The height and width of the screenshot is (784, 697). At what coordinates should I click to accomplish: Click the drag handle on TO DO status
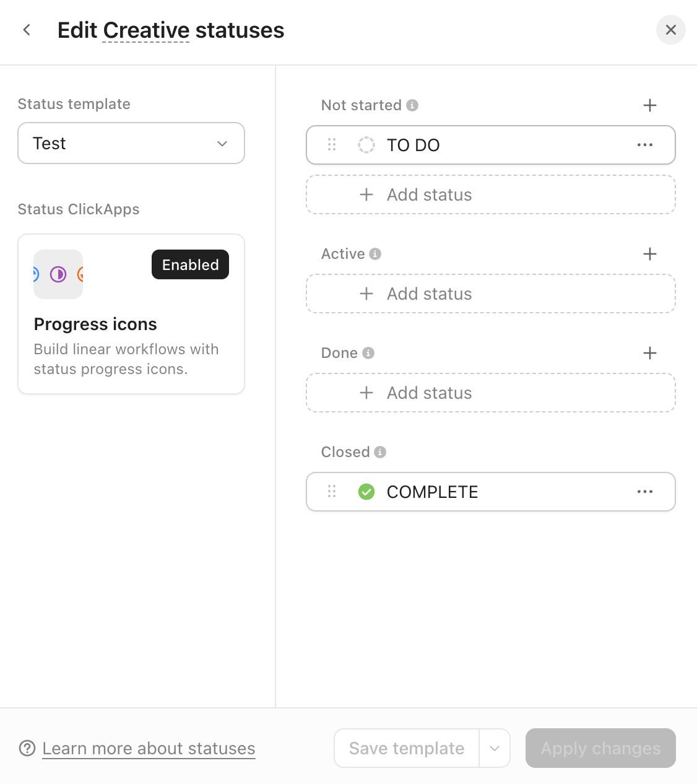pos(332,145)
